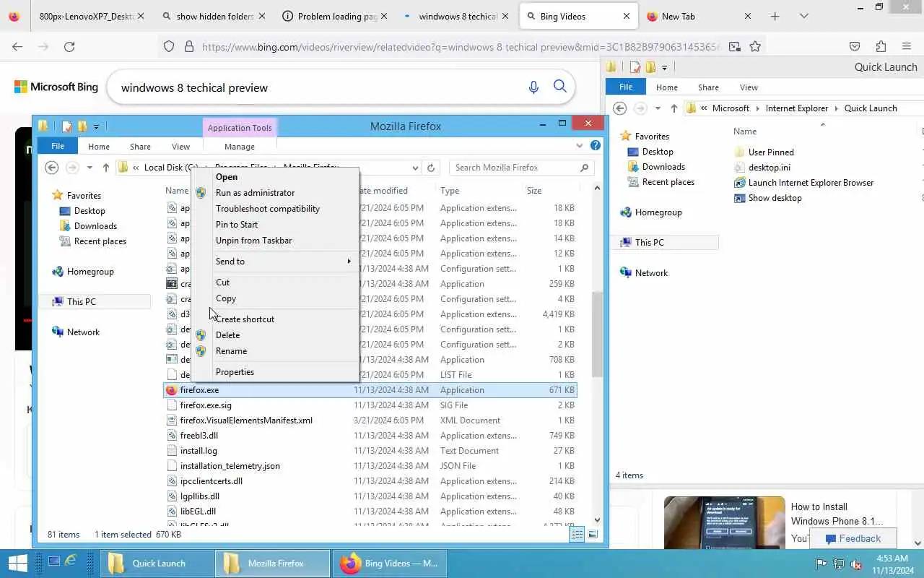Click the network tray icon

(839, 564)
